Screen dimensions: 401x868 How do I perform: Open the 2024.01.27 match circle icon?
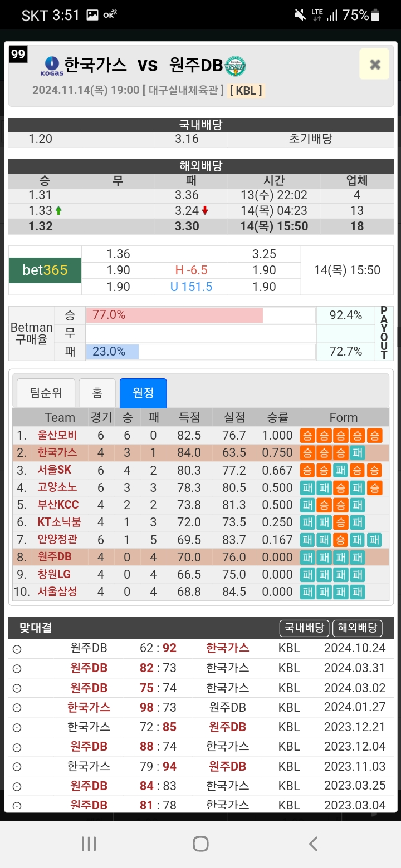click(17, 708)
